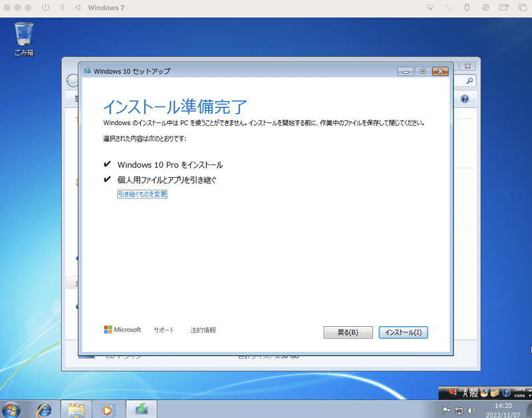Minimize the Windows 10 setup window

coord(406,71)
